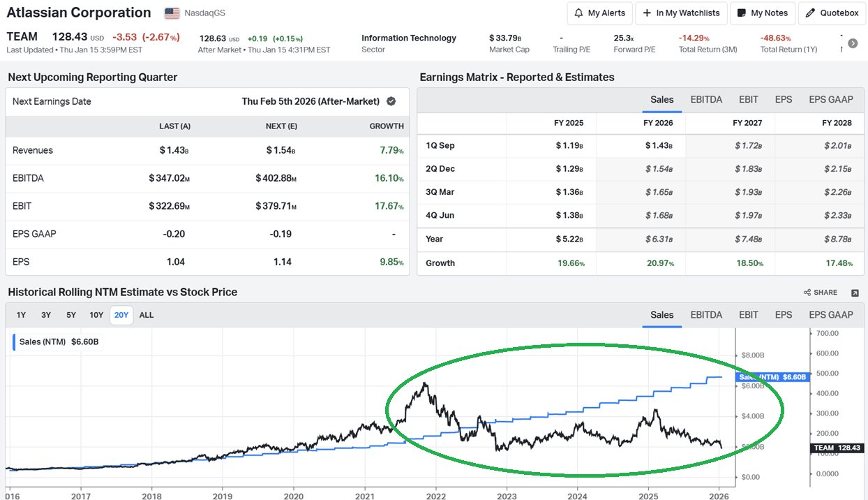Click the 1Q Sep row label
The width and height of the screenshot is (868, 500).
[x=440, y=145]
